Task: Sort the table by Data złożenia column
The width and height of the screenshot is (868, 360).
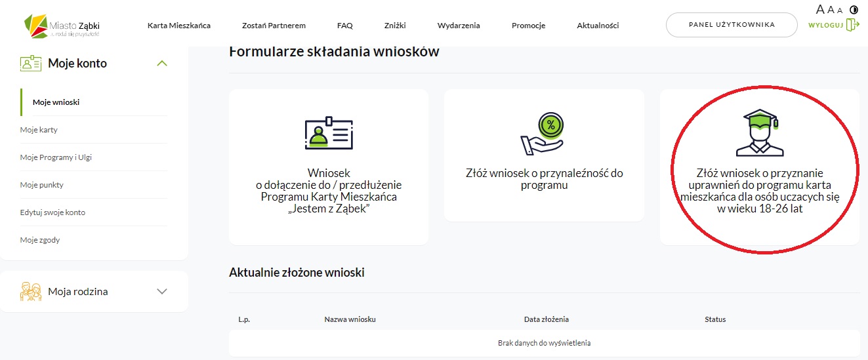Action: point(546,319)
